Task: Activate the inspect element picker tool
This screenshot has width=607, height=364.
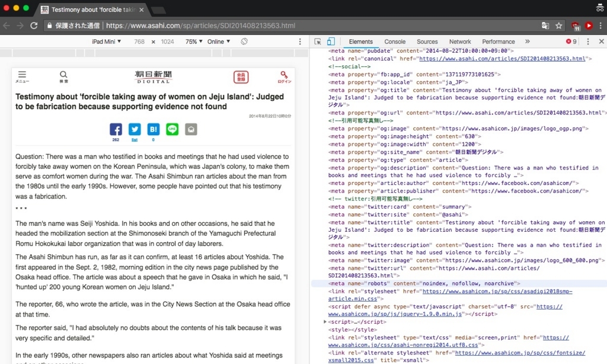Action: [318, 41]
